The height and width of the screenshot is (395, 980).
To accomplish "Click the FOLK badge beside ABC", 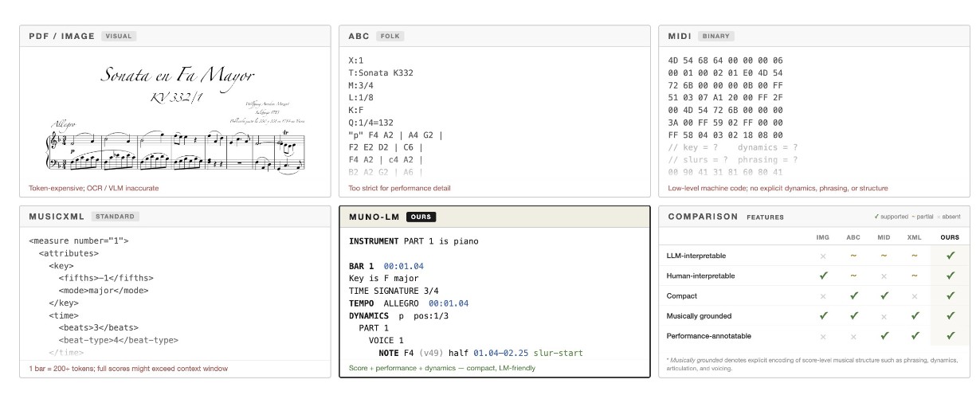I will point(390,36).
